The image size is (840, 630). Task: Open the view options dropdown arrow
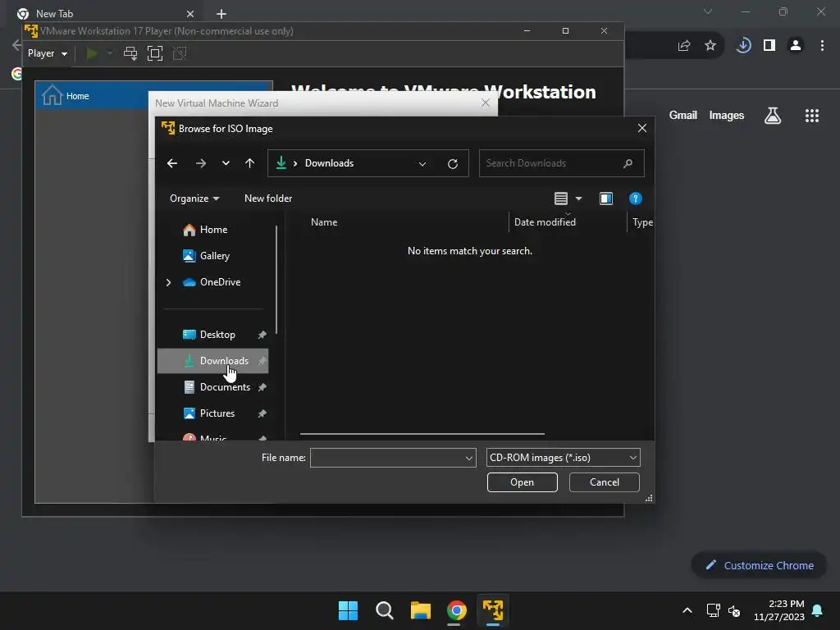[x=578, y=199]
